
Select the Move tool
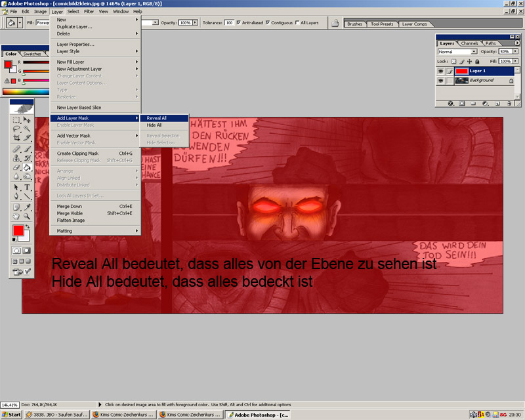click(27, 120)
